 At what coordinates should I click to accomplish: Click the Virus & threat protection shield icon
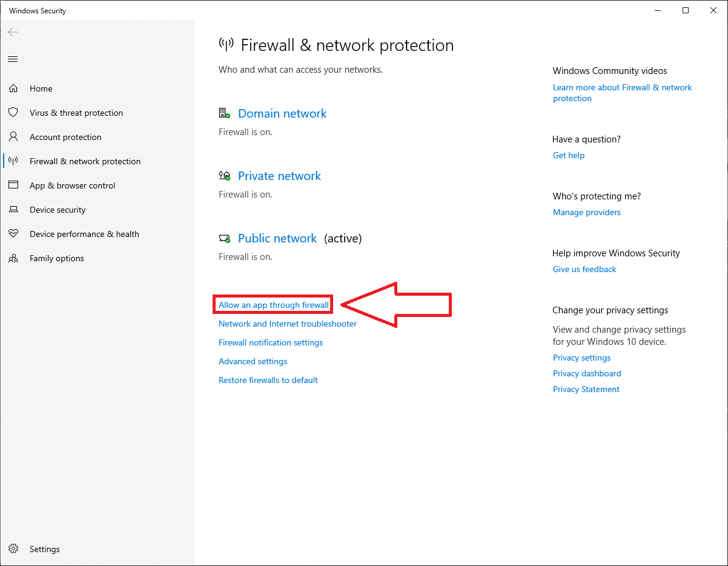(13, 113)
